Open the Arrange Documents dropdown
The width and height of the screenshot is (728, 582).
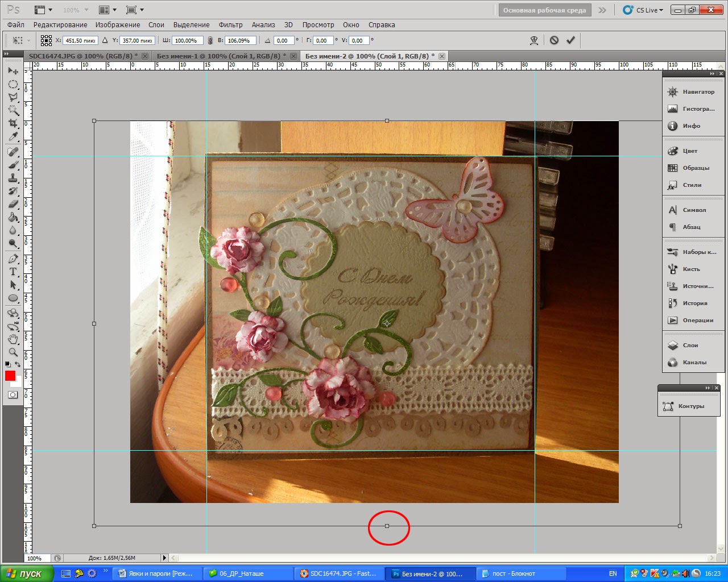click(107, 10)
